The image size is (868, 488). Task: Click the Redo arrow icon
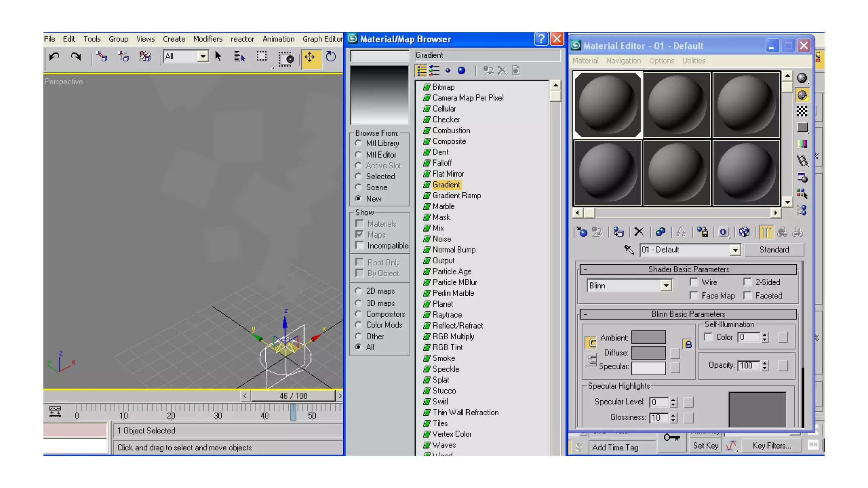(76, 57)
